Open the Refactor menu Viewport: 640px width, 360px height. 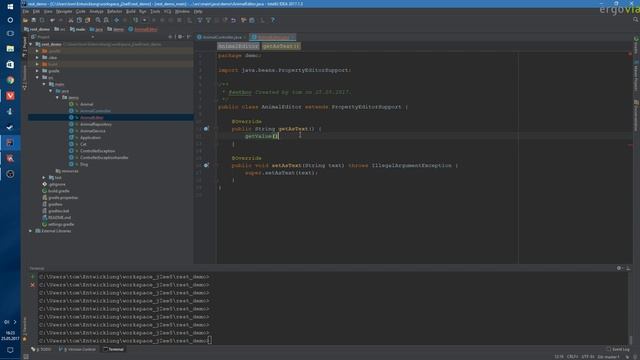click(x=114, y=11)
